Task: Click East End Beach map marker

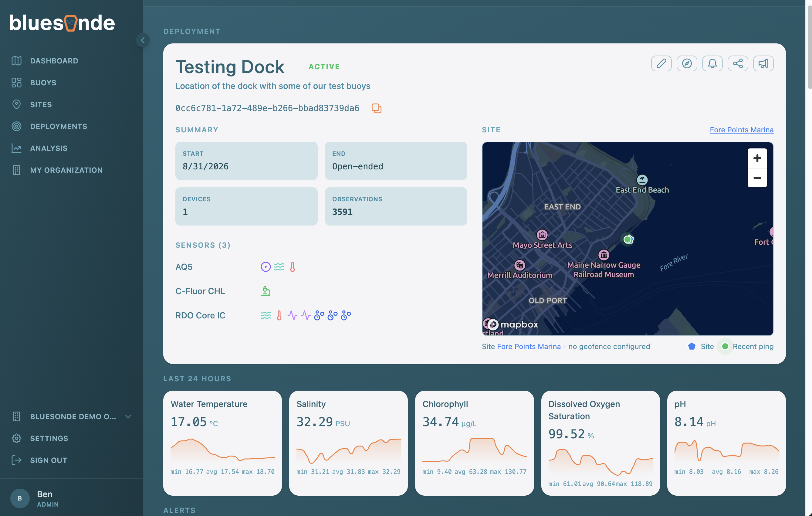Action: pos(642,179)
